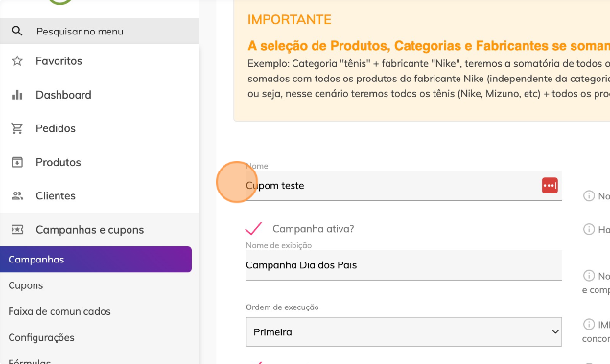Click the Pesquisar no menu search field

coord(99,31)
